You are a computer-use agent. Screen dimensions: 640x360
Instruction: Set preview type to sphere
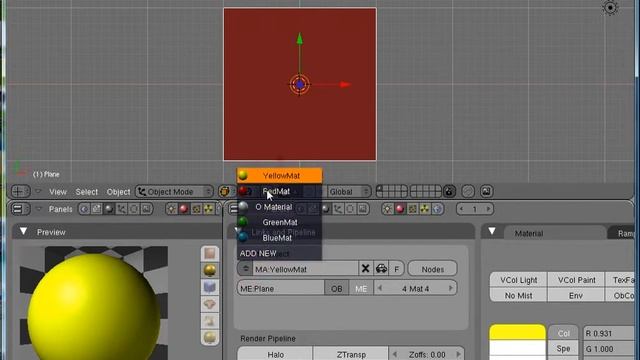210,270
